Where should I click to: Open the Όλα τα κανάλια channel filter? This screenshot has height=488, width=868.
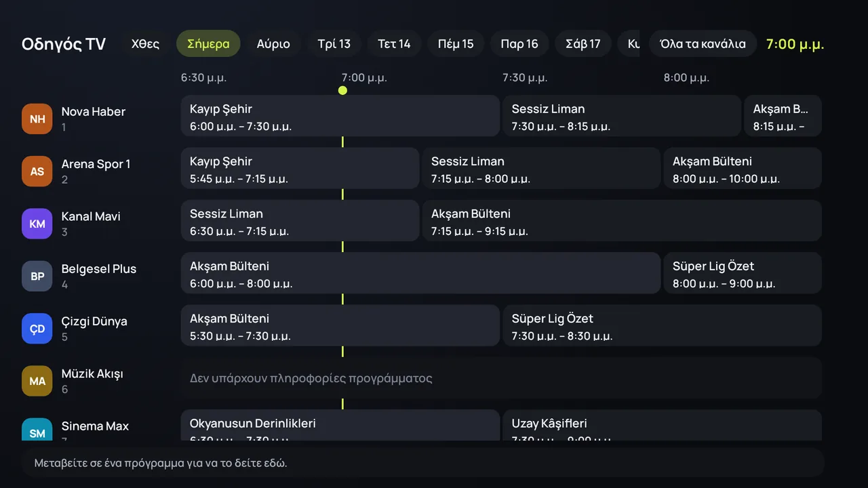pyautogui.click(x=703, y=44)
